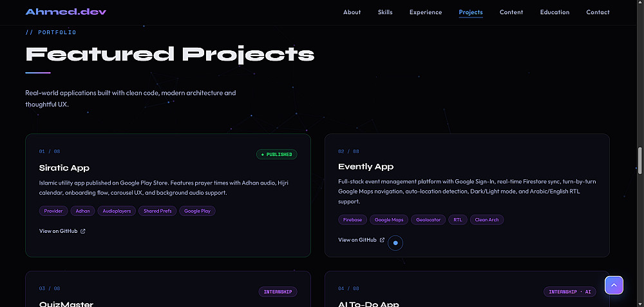Click the INTERNSHIP · AI badge
This screenshot has width=644, height=307.
(570, 292)
